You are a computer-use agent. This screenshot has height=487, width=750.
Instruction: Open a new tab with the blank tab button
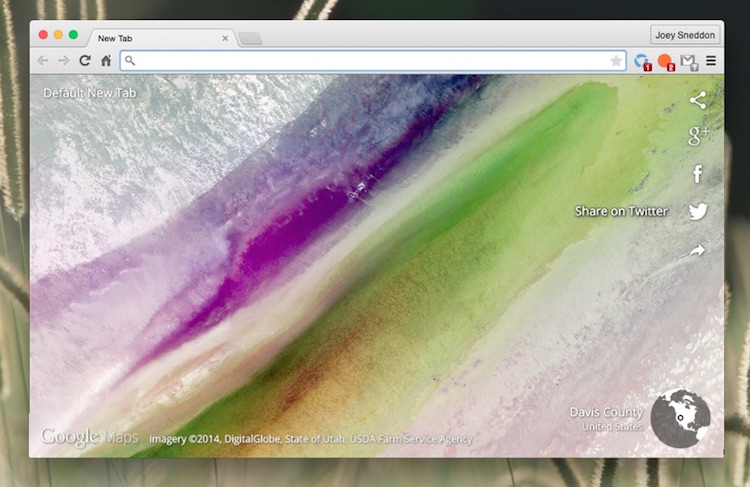tap(250, 39)
